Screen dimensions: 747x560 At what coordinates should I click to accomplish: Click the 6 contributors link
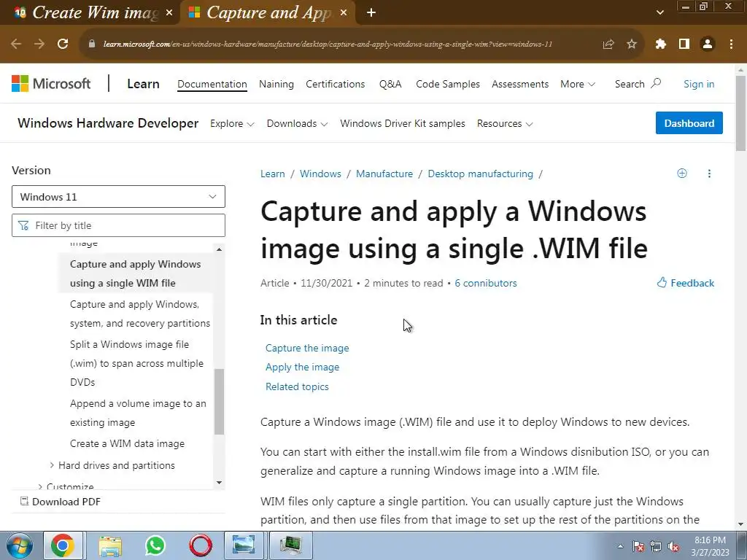[485, 283]
